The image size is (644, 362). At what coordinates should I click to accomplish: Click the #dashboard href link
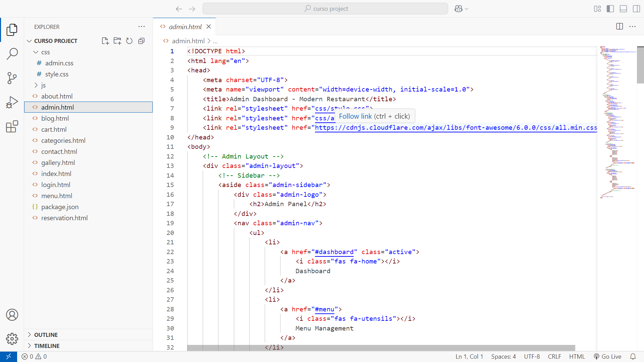(334, 252)
